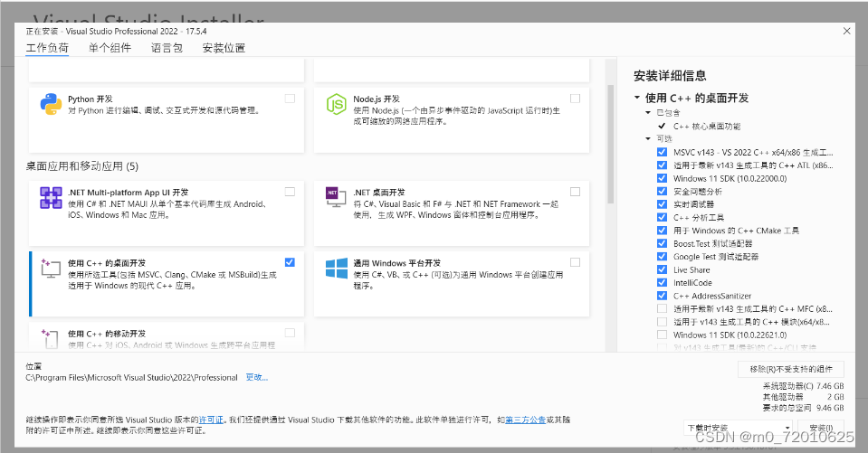Enable the Node.js 开发 workload checkbox
The height and width of the screenshot is (453, 868).
point(575,99)
